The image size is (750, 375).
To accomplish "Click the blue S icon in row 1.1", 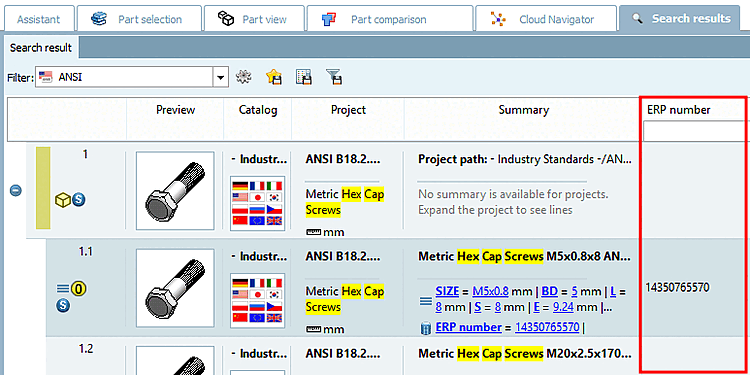I will point(63,305).
